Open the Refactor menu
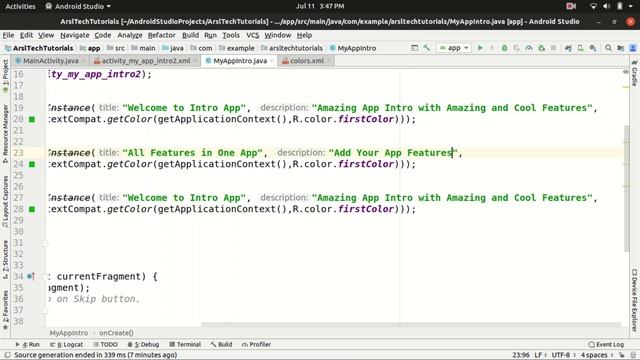 coord(161,35)
